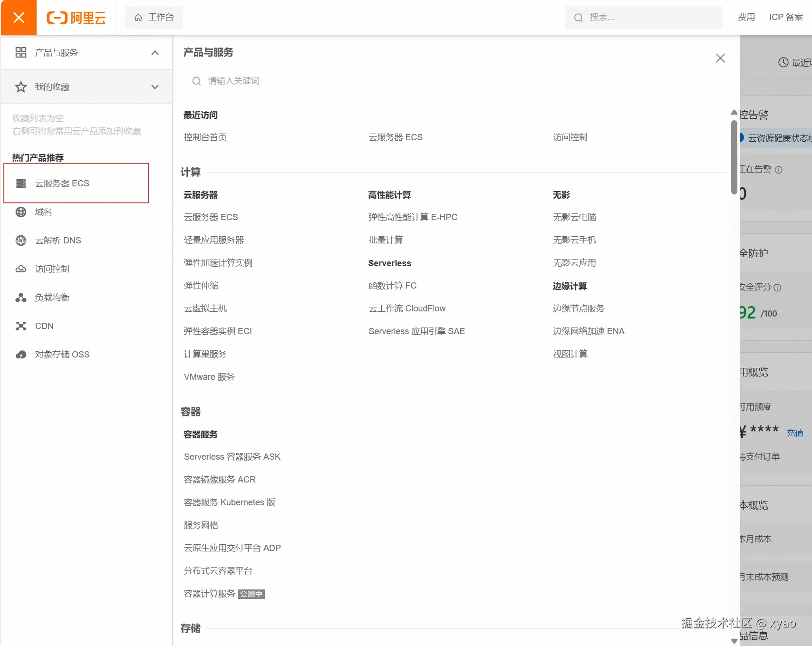Click the Alibaba Cloud logo
Viewport: 812px width, 646px height.
76,18
